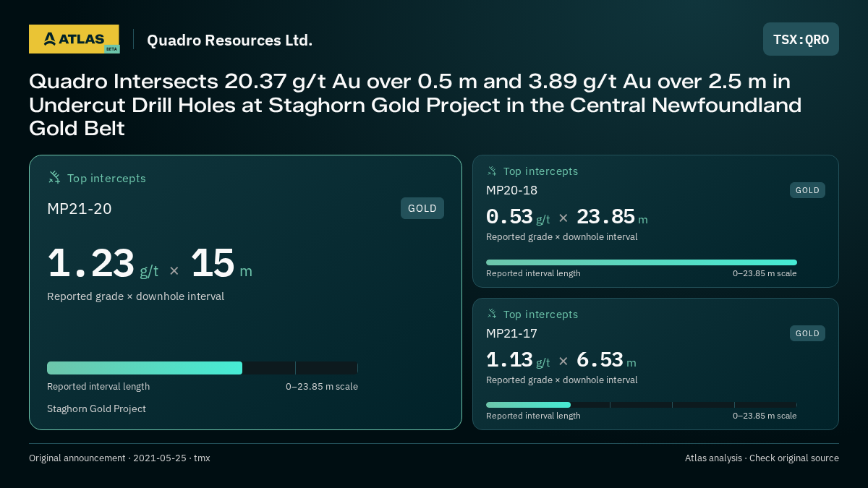Click the 15 m interval value
868x488 pixels.
221,263
